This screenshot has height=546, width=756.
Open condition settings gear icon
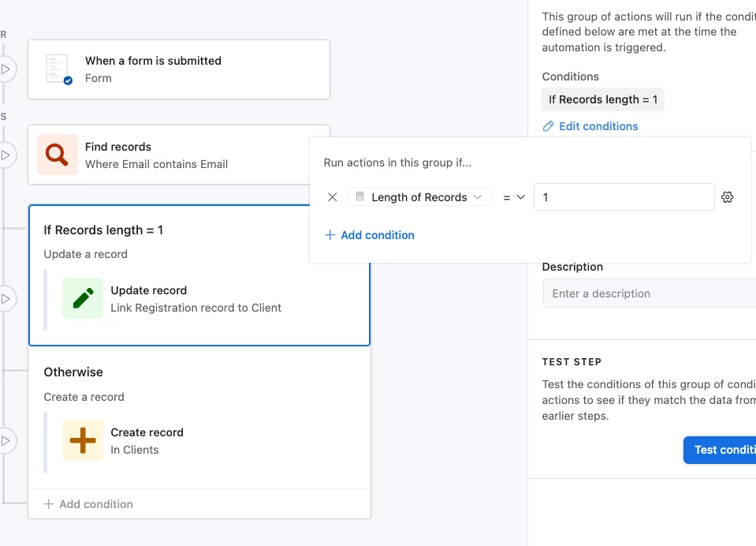click(x=728, y=197)
